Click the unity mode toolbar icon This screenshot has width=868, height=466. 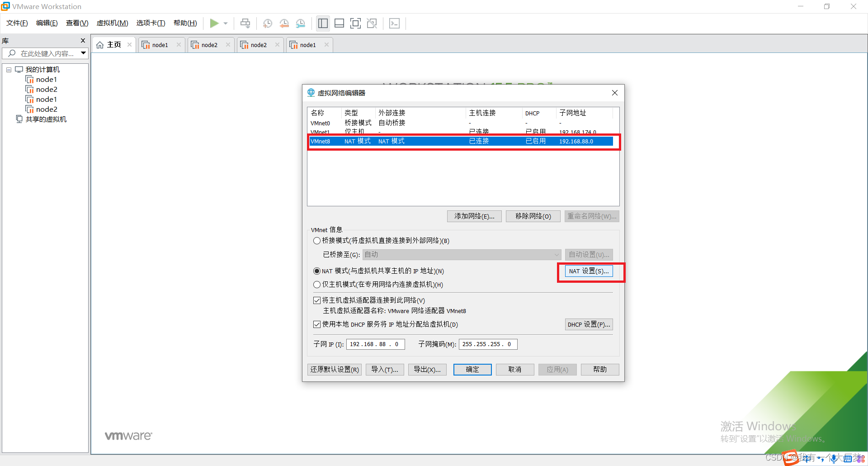[x=372, y=23]
